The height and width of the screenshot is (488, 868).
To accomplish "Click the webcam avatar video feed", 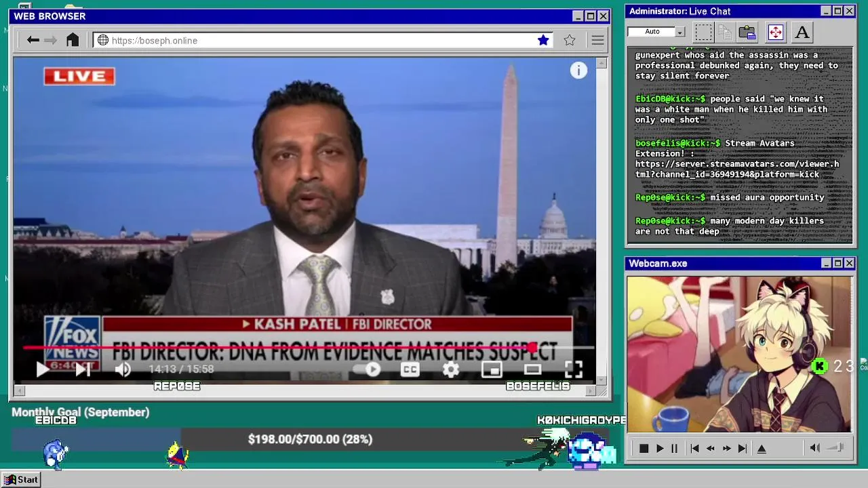I will 739,354.
